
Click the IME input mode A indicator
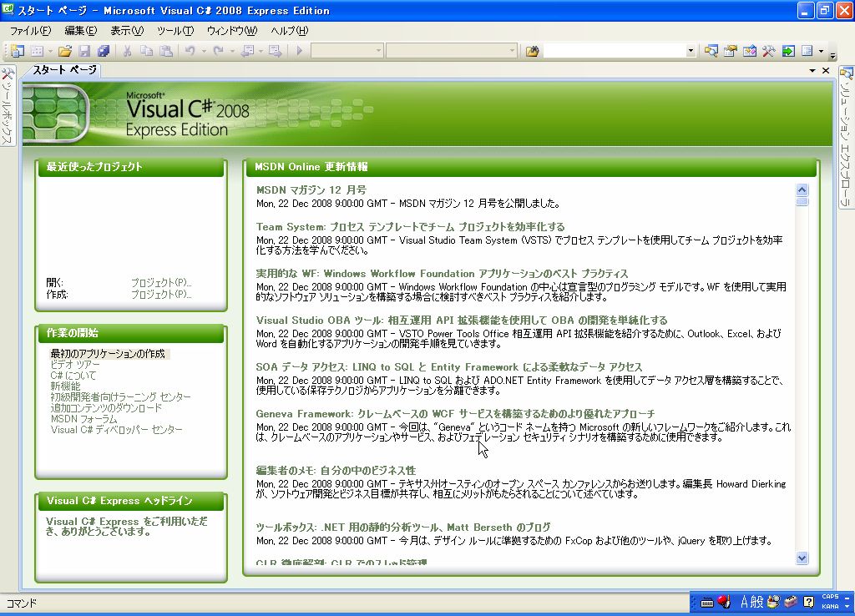coord(744,603)
